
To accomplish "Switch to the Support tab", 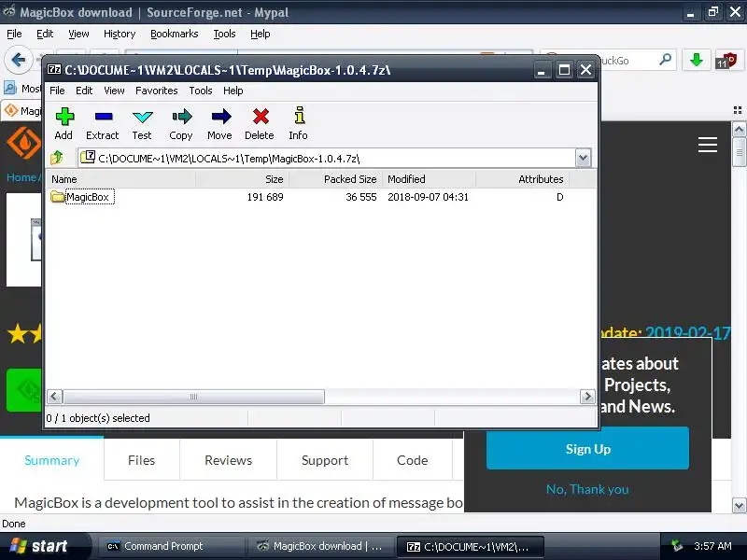I will click(325, 460).
